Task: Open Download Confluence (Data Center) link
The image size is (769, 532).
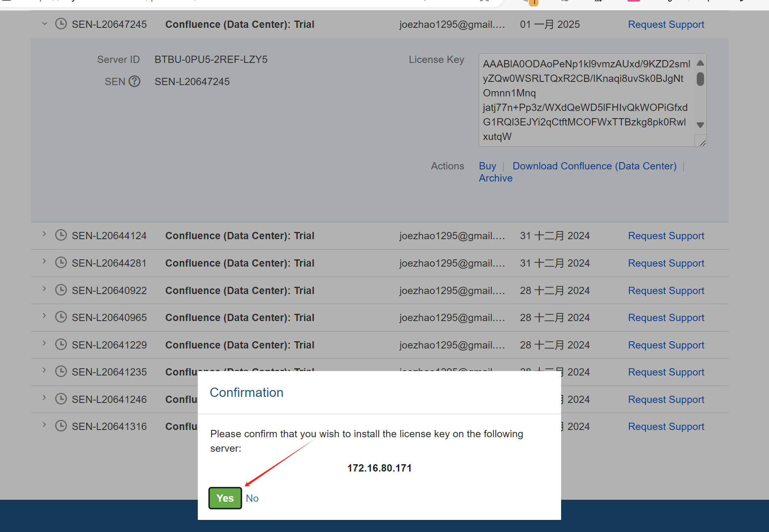Action: 595,166
